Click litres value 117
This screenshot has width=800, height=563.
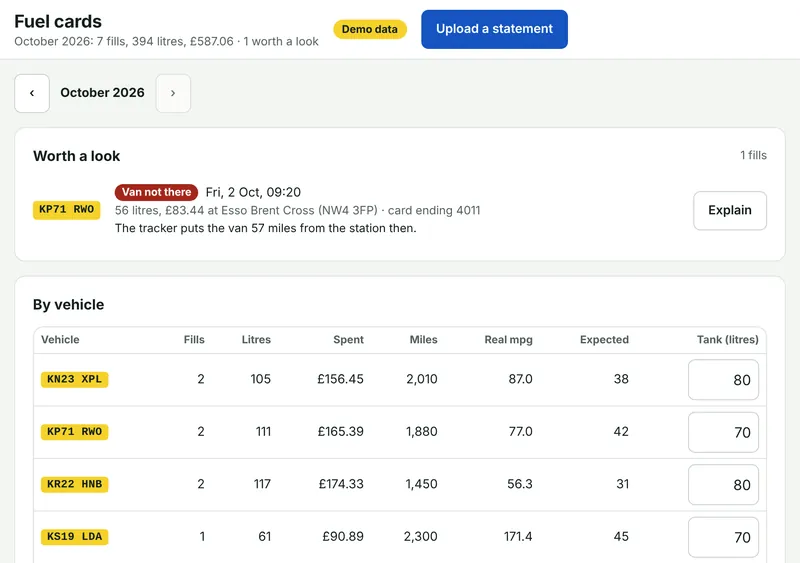point(262,484)
